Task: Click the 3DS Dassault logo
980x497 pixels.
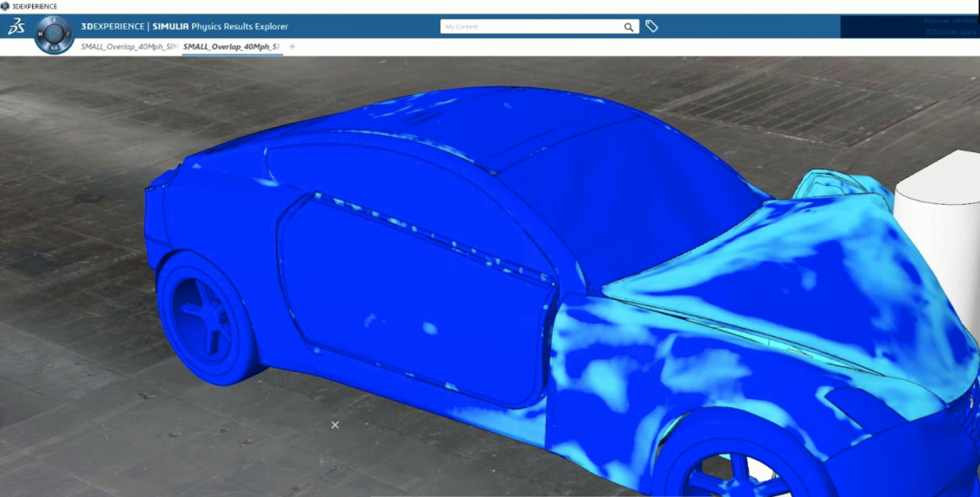Action: (16, 27)
